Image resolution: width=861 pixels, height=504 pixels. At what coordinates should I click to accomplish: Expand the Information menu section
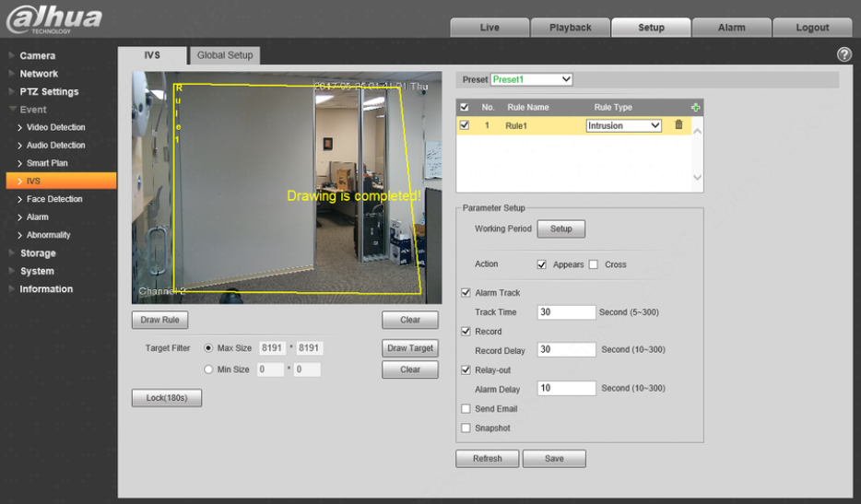click(46, 288)
